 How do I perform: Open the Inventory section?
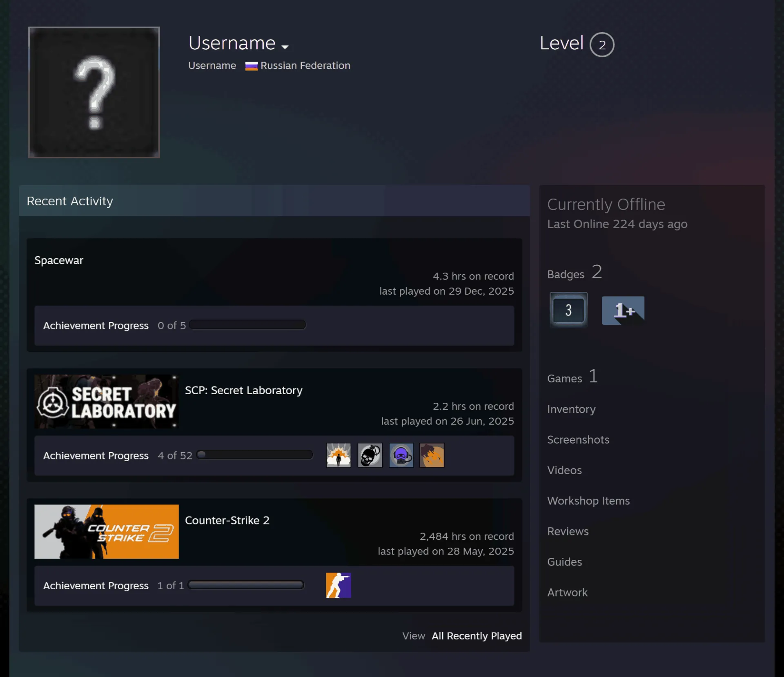click(571, 409)
